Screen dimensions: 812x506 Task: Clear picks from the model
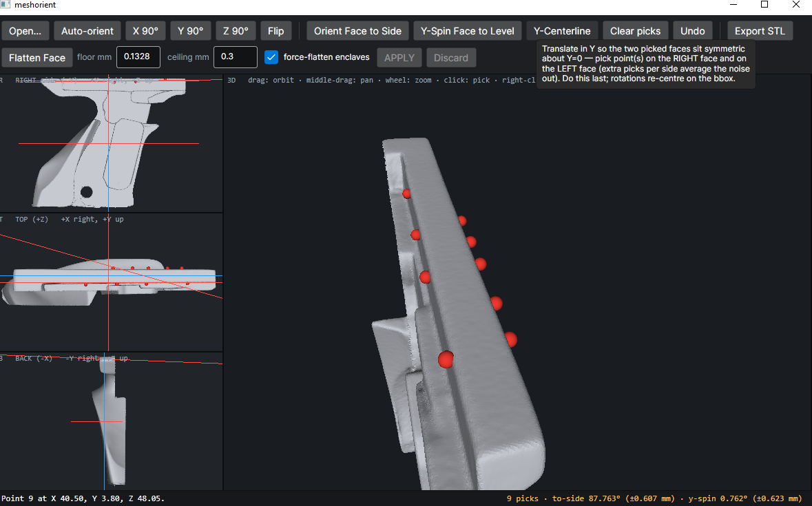[635, 31]
